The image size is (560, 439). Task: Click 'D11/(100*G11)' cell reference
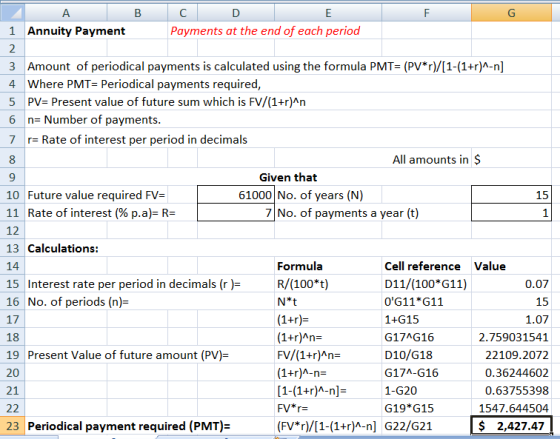tap(426, 284)
